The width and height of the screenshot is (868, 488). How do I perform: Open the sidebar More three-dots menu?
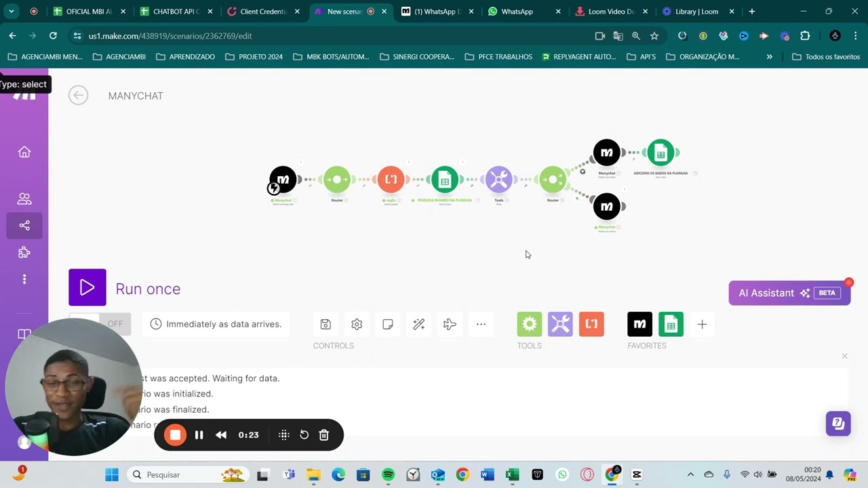click(24, 279)
